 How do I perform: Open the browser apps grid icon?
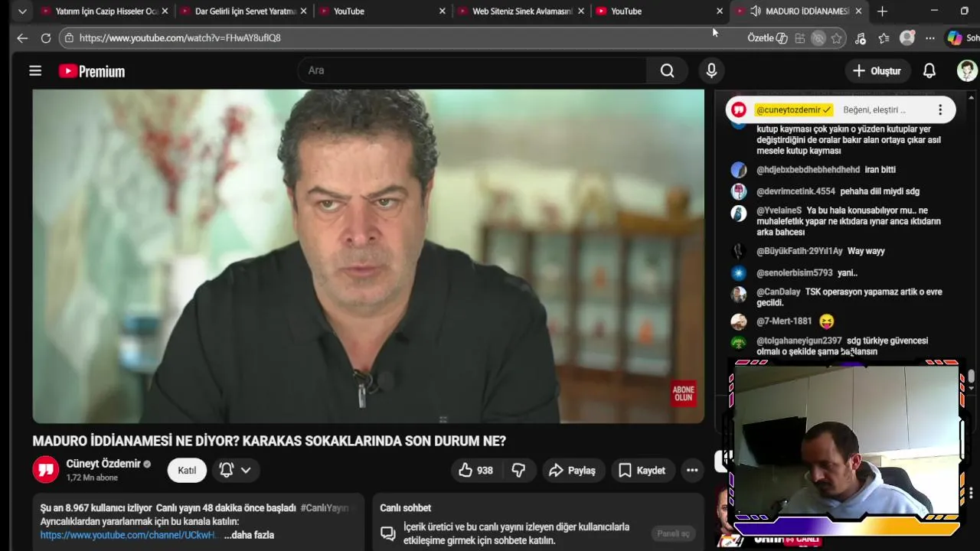(x=799, y=37)
